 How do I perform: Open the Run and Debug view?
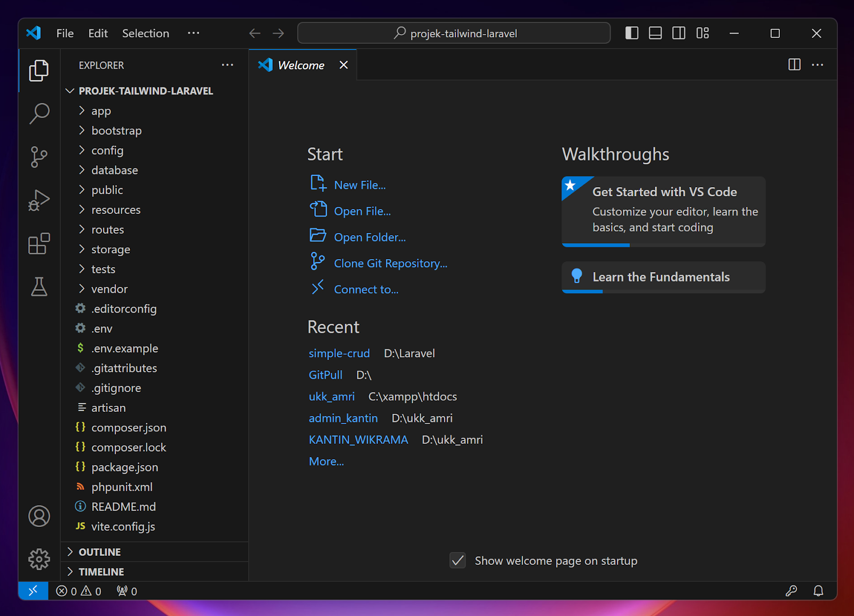pos(39,201)
